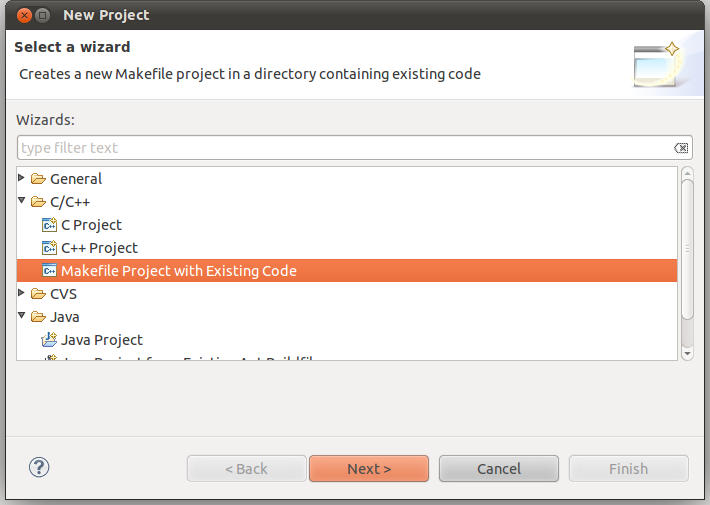
Task: Click the C++ Project wizard icon
Action: (49, 248)
